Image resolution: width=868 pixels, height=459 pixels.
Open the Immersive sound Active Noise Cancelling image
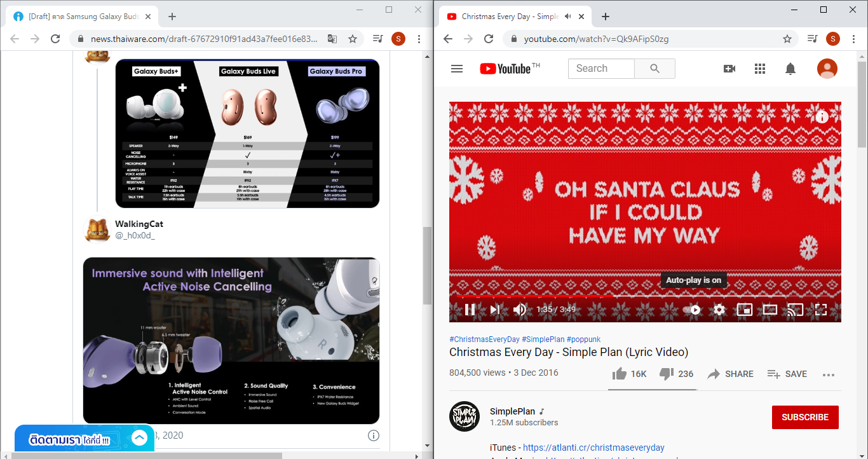[231, 341]
